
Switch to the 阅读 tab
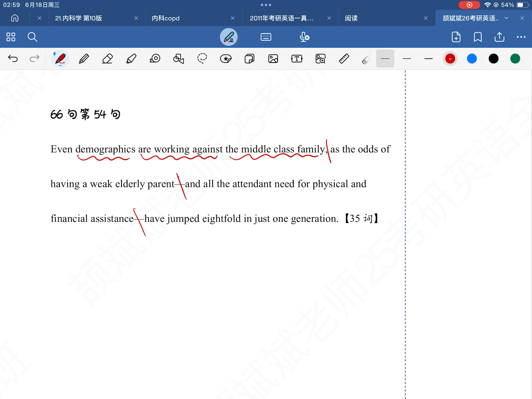click(x=351, y=18)
